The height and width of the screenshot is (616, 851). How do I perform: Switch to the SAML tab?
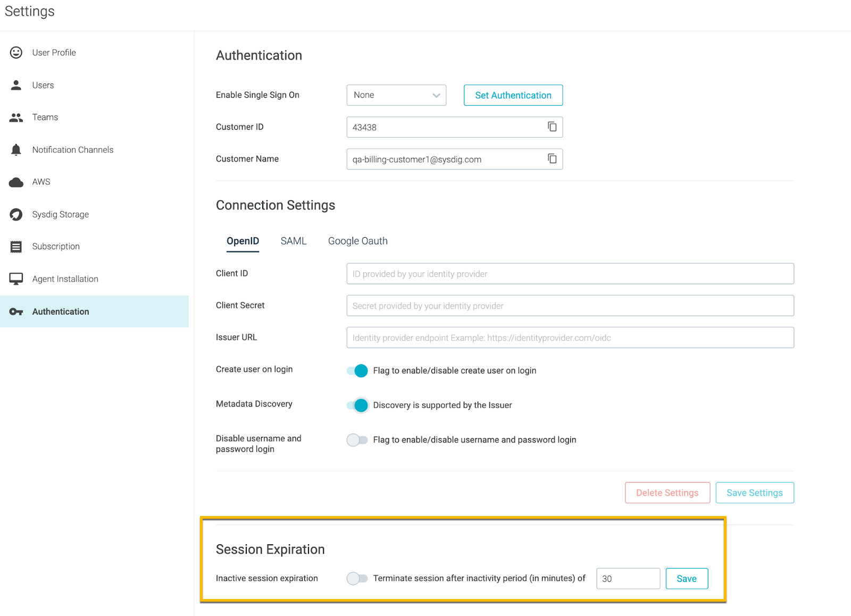293,241
